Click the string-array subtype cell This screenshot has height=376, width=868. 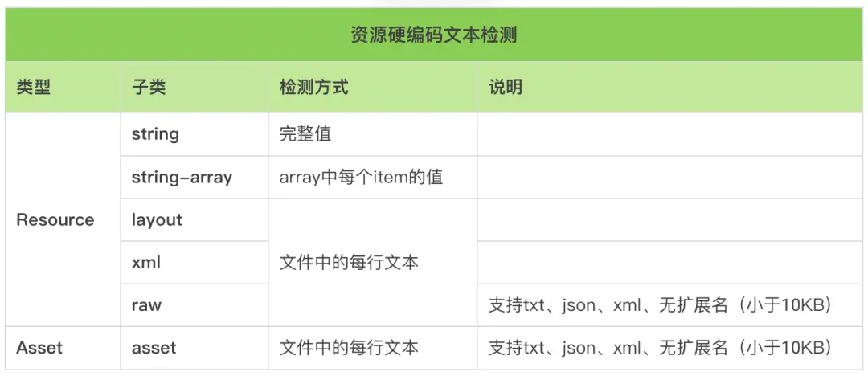click(x=182, y=178)
